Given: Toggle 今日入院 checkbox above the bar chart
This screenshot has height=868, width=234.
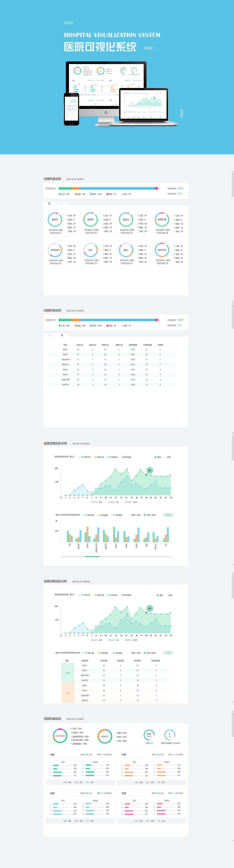Looking at the screenshot, I should coord(84,515).
